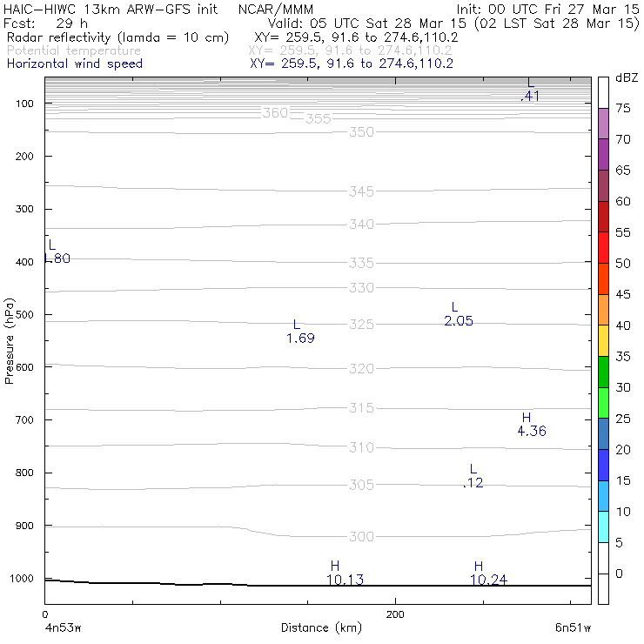Click the 330 contour label
644x644 pixels.
click(x=361, y=288)
